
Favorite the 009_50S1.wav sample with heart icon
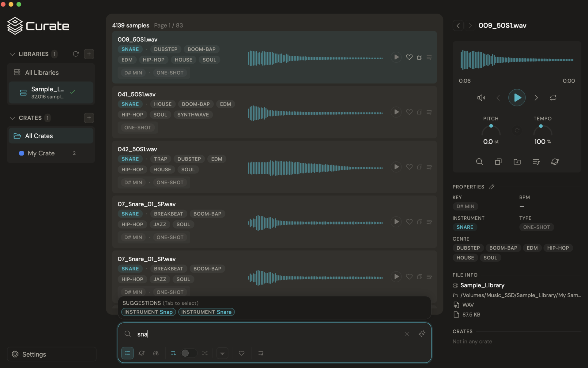(409, 57)
